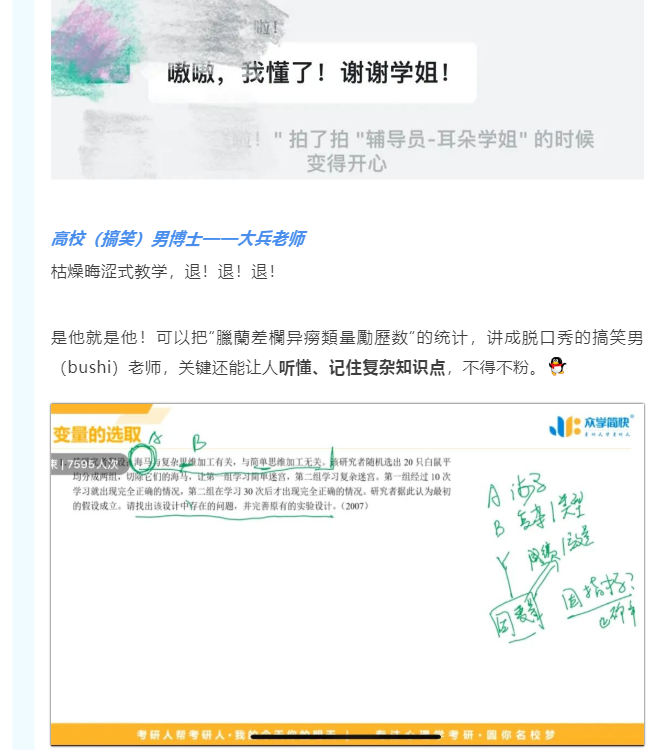Tap the 变量的选取 slide title
The width and height of the screenshot is (657, 750).
(97, 434)
